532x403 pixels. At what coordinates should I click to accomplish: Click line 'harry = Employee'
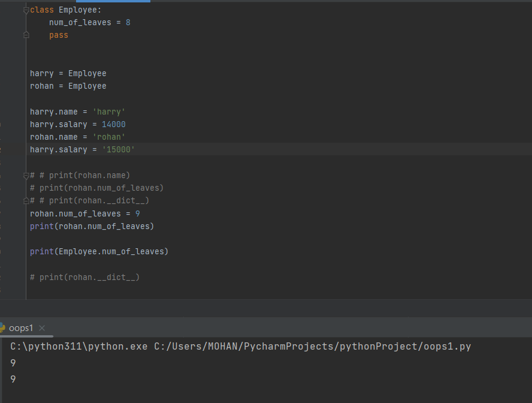tap(68, 73)
